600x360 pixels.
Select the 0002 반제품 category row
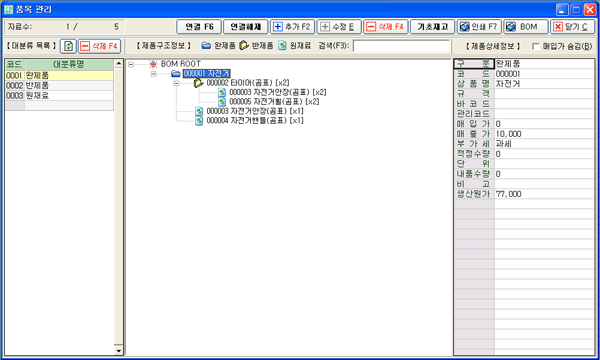click(x=59, y=85)
